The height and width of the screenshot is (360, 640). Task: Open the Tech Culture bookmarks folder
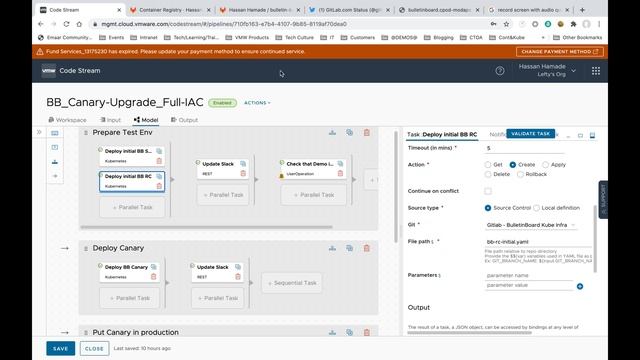(x=295, y=38)
